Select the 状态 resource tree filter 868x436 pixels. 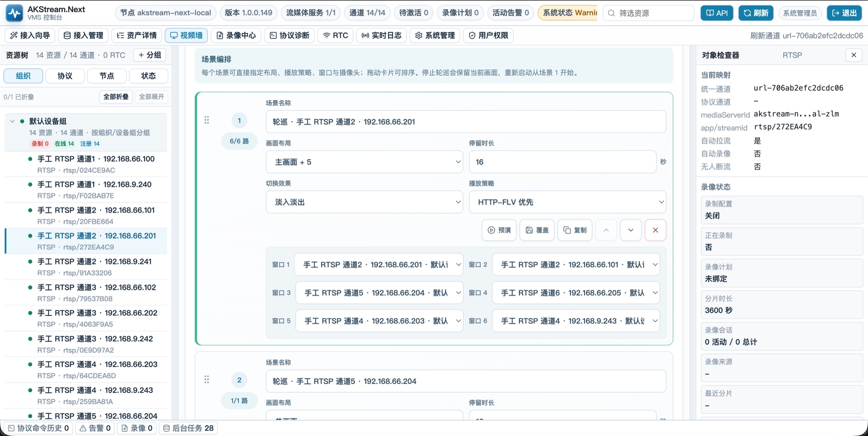pos(148,76)
